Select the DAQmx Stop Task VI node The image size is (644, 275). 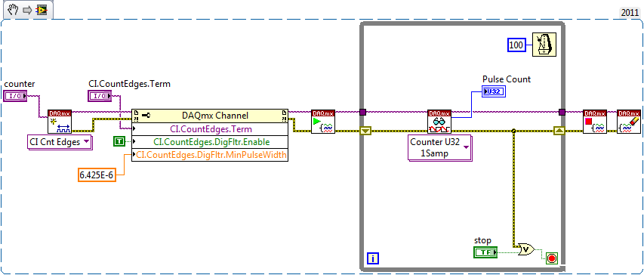pyautogui.click(x=595, y=122)
